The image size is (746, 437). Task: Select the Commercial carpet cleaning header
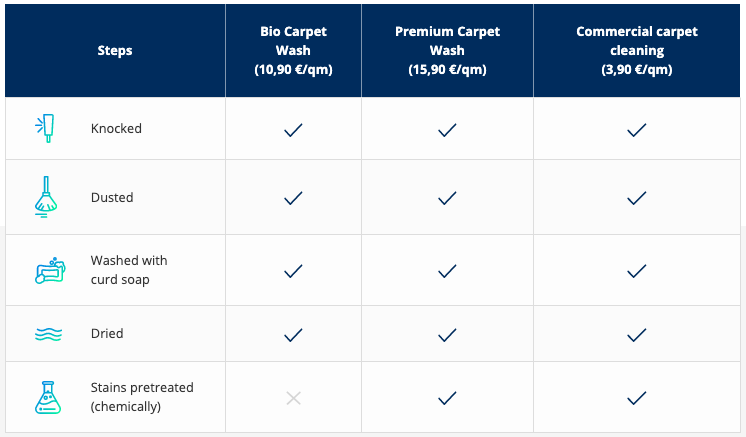tap(637, 50)
